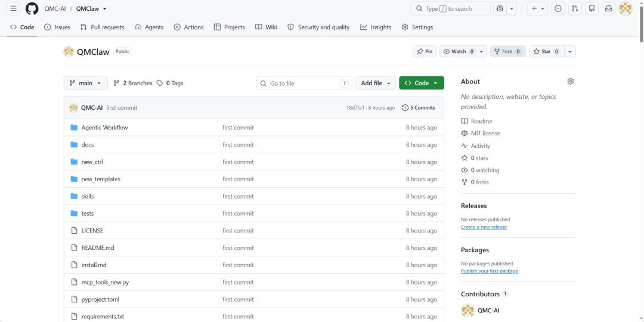The height and width of the screenshot is (322, 644).
Task: Open the Projects tab
Action: pyautogui.click(x=229, y=27)
